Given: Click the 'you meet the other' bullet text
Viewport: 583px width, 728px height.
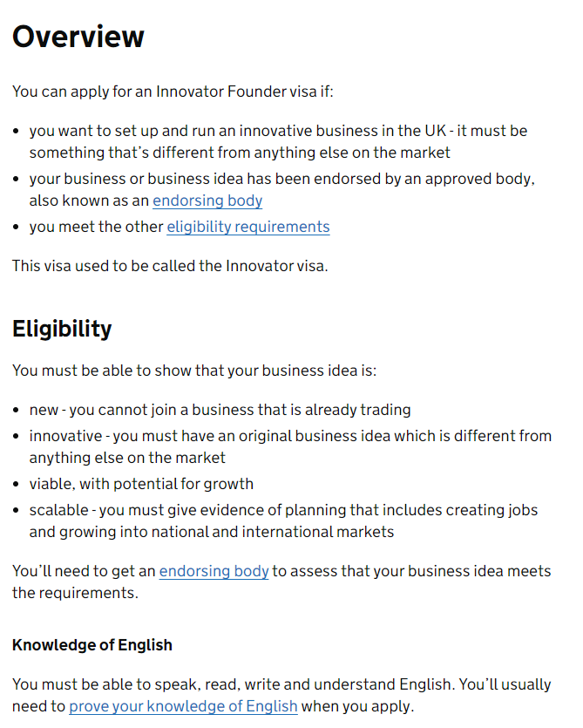Looking at the screenshot, I should click(x=97, y=227).
